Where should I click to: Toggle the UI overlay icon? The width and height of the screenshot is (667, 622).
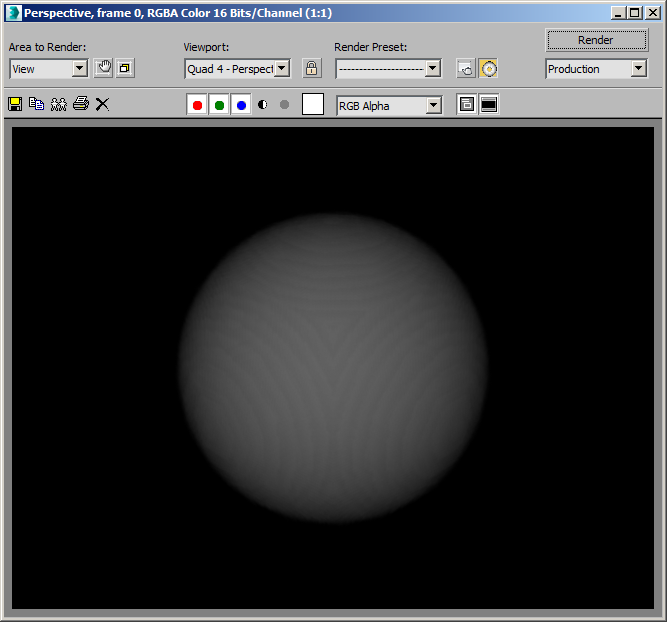coord(467,104)
